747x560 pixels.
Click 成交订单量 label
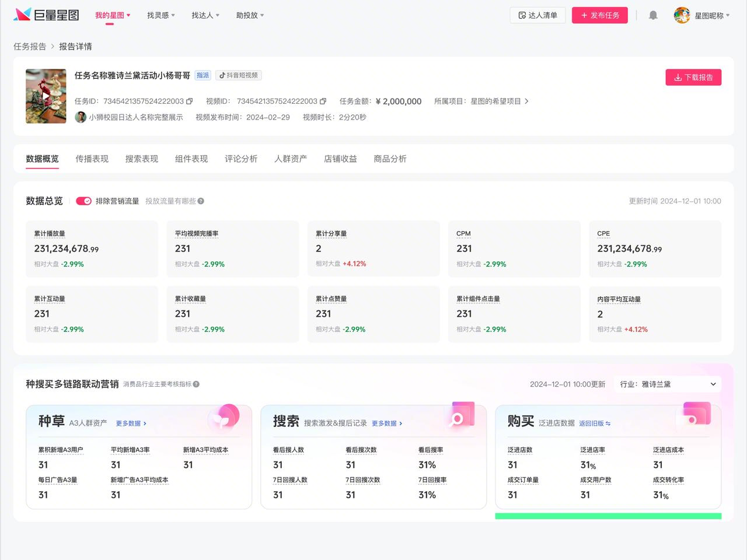(523, 480)
